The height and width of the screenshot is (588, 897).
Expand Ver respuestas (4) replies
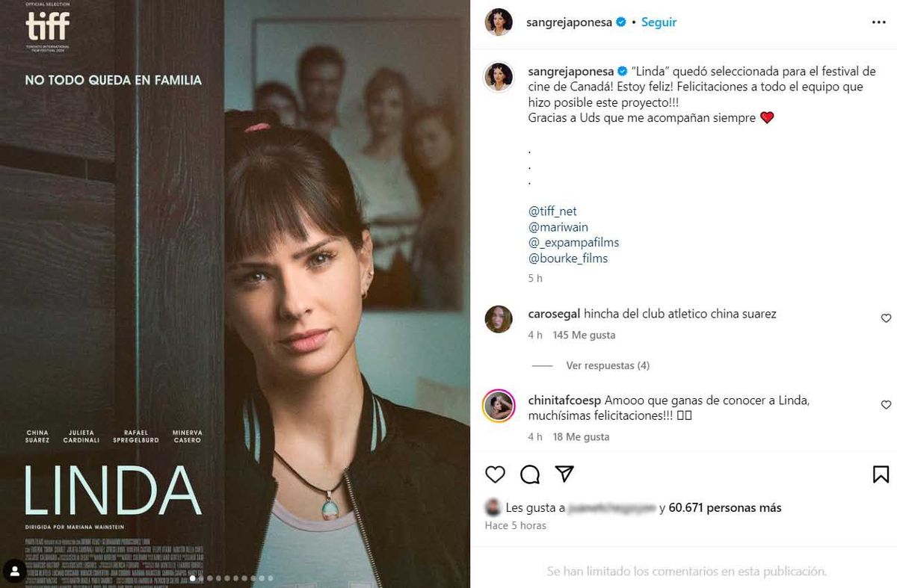coord(608,365)
